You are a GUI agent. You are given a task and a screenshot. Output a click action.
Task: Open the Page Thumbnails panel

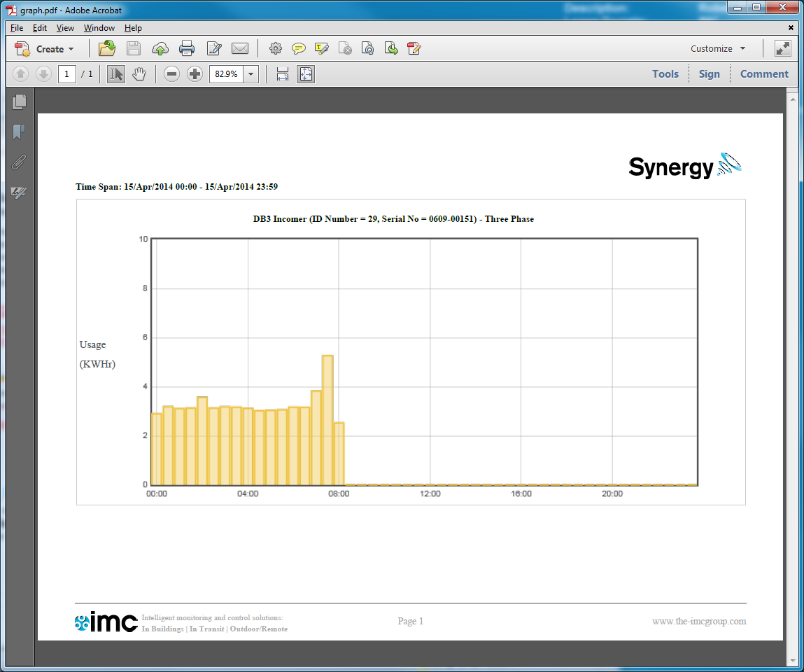coord(19,102)
